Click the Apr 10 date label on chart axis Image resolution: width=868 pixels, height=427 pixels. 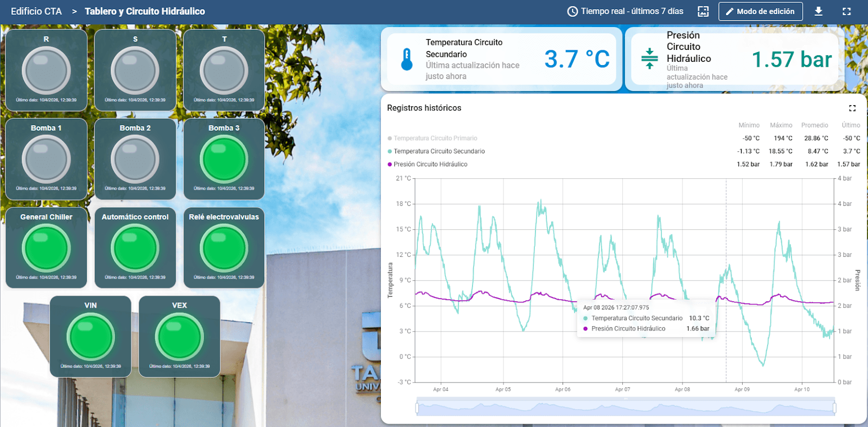coord(802,389)
